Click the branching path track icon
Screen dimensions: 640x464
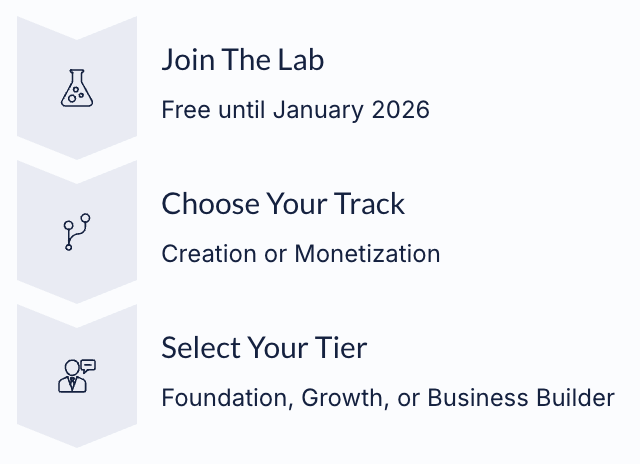76,232
